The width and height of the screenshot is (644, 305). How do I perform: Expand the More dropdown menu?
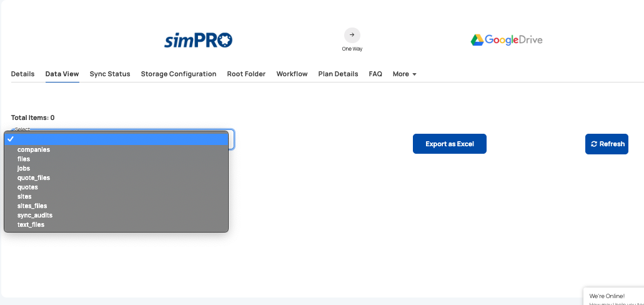coord(405,74)
